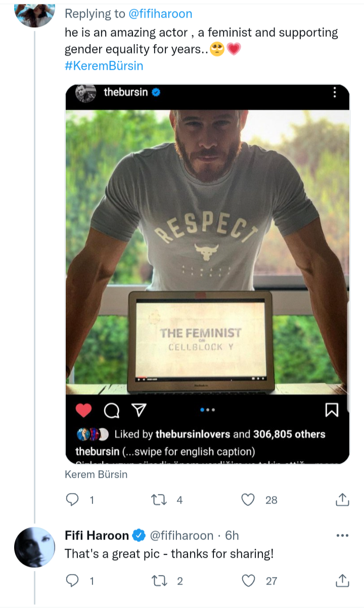
Task: Like the tweet with 28 likes
Action: pos(248,500)
